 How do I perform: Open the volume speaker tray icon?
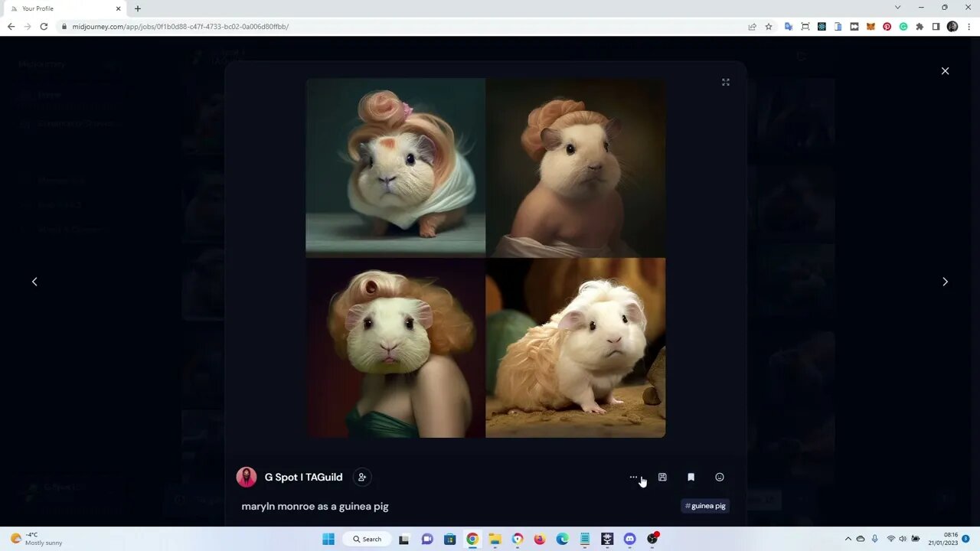[x=902, y=539]
